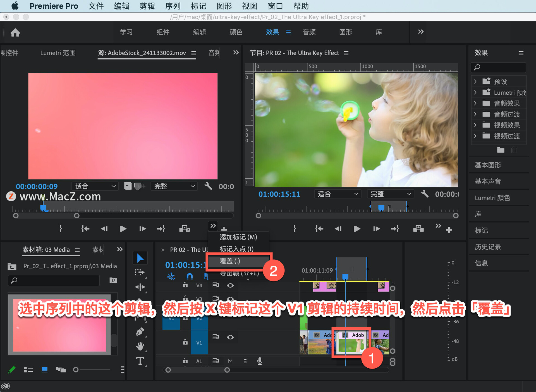The image size is (536, 392).
Task: Open Program monitor zoom level dropdown
Action: pyautogui.click(x=338, y=194)
